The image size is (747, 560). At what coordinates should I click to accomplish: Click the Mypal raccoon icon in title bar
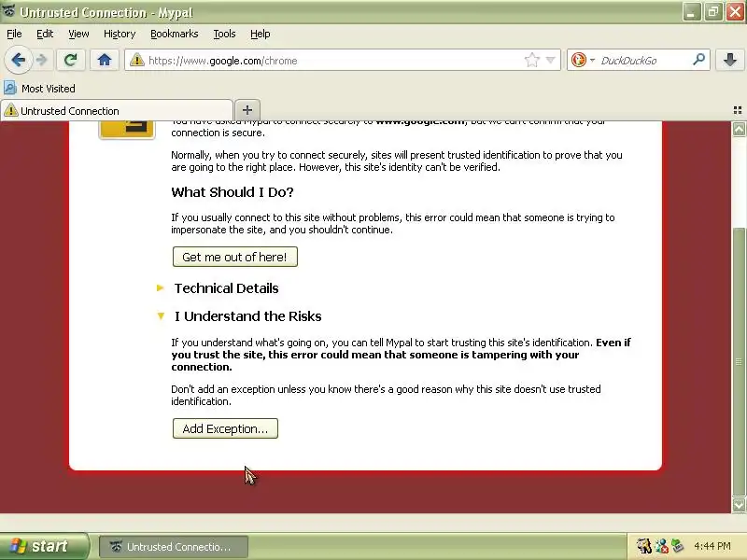pos(8,10)
